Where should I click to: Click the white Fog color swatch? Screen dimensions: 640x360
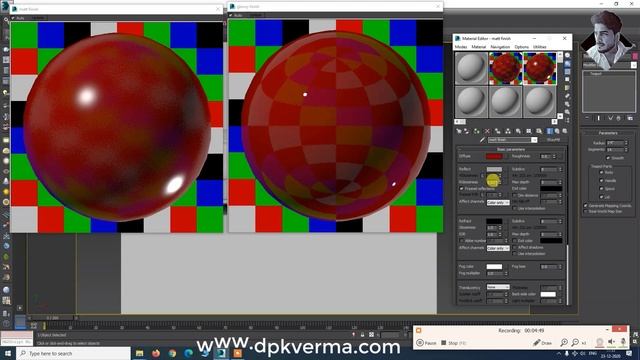[494, 267]
